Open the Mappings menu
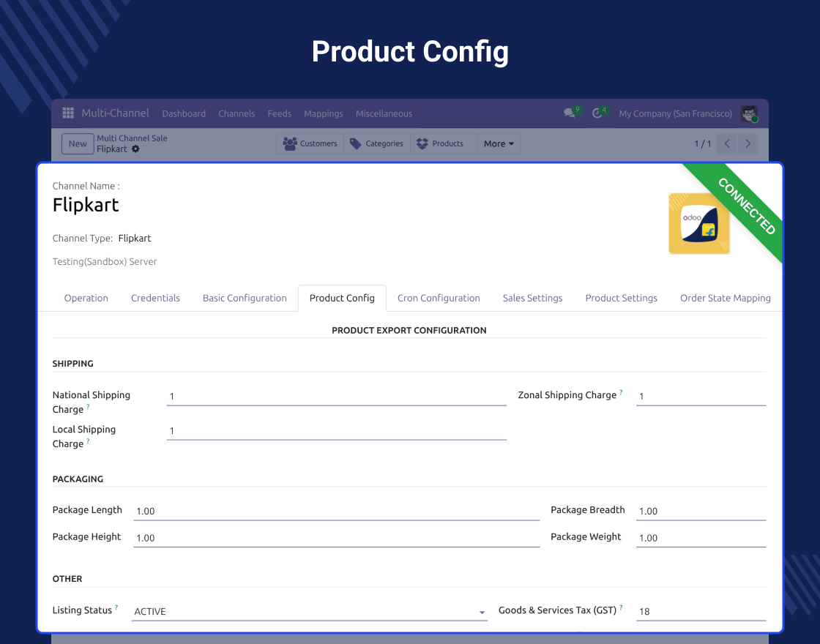820x644 pixels. tap(323, 113)
